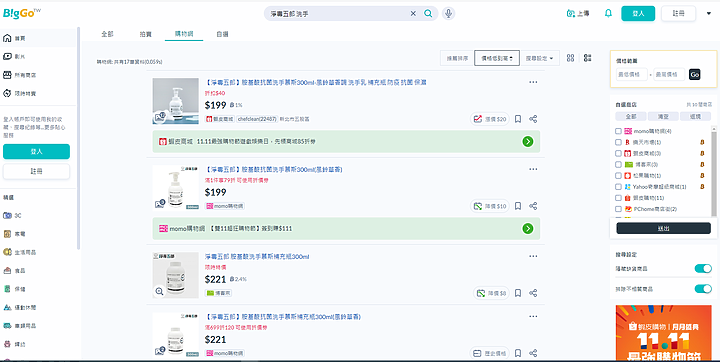Select the 推薦排序 recommended sort option
The height and width of the screenshot is (362, 720).
pyautogui.click(x=457, y=58)
